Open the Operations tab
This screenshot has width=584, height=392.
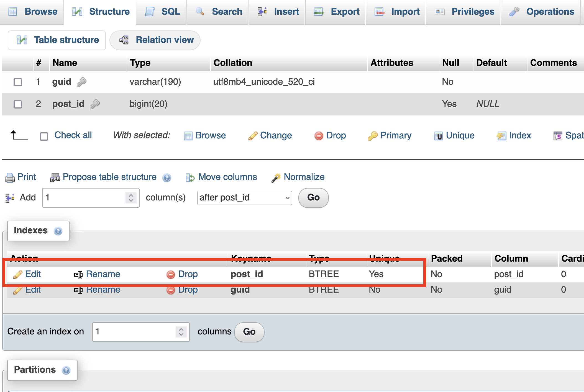pos(541,12)
